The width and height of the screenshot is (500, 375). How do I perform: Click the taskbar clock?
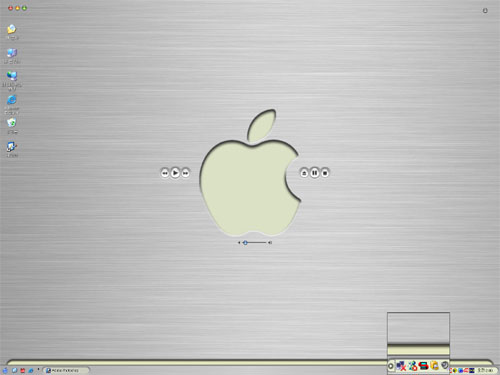[485, 370]
